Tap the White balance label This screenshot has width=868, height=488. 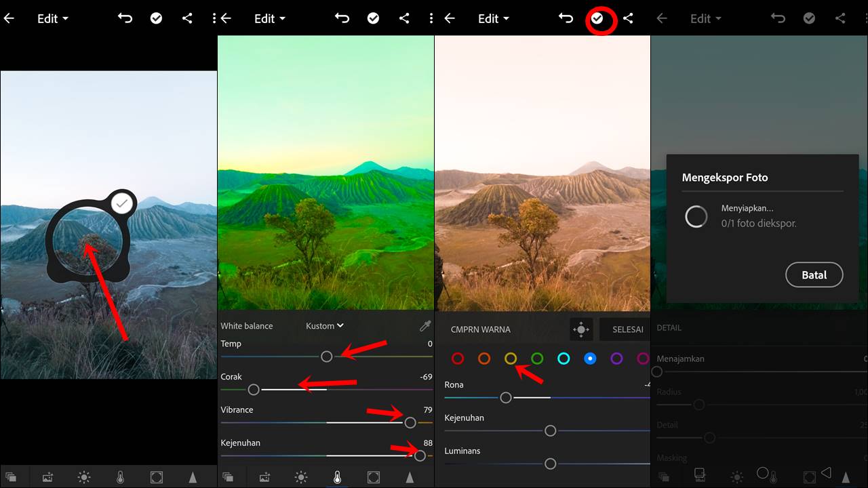point(247,326)
